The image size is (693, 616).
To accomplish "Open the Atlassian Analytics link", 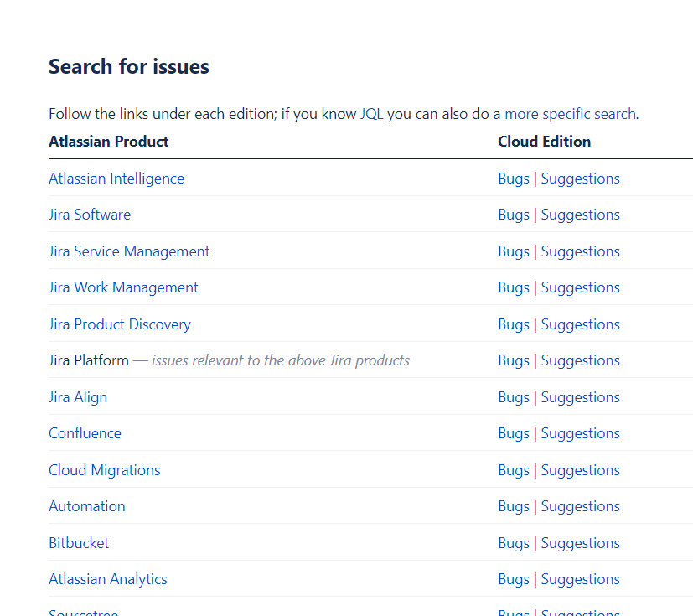I will [108, 579].
